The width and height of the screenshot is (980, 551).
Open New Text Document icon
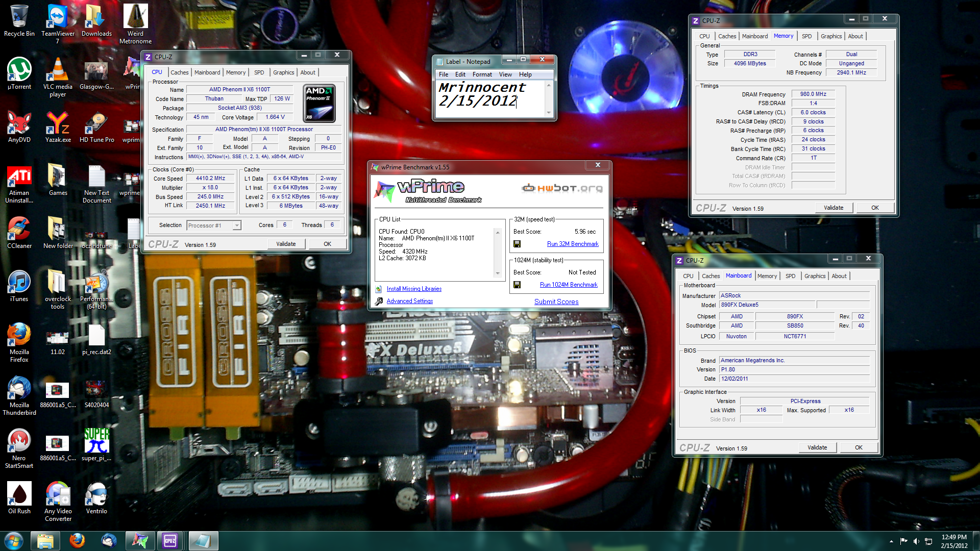(96, 183)
